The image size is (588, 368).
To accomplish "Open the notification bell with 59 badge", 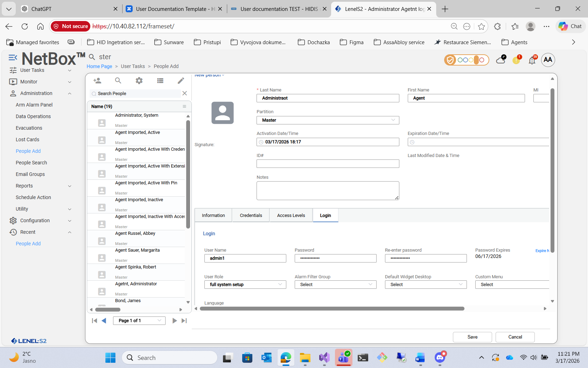I will [532, 60].
